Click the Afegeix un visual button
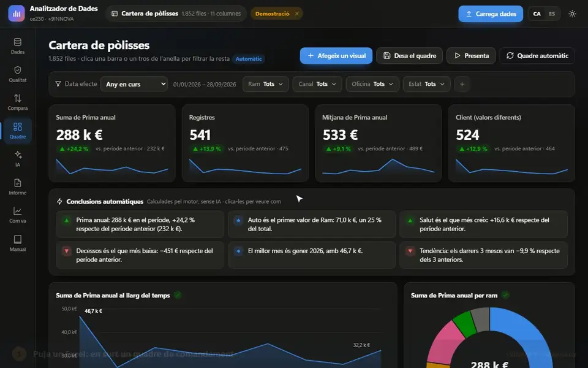The height and width of the screenshot is (368, 588). (x=336, y=56)
